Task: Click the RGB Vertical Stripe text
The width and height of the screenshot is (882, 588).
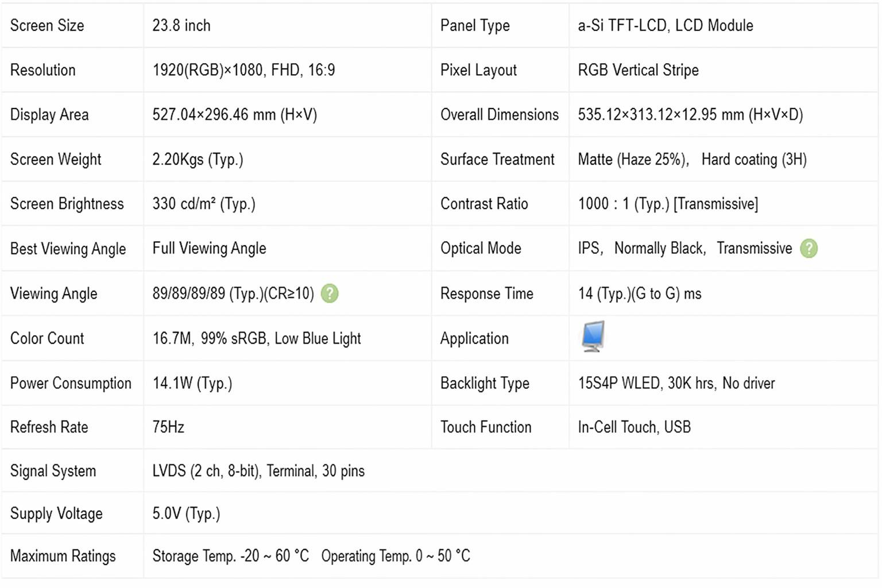Action: tap(639, 71)
